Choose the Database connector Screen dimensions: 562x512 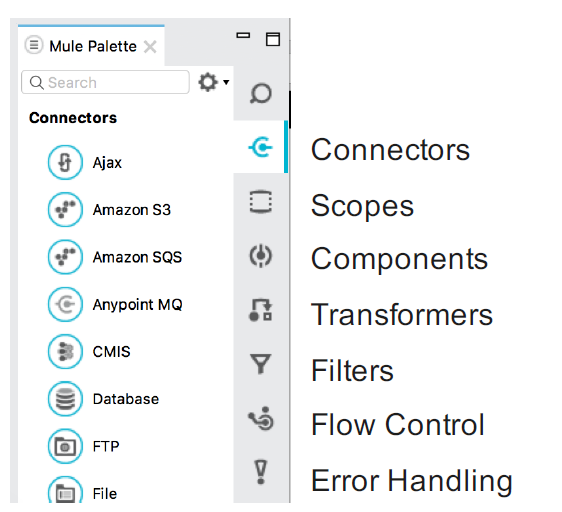point(103,399)
